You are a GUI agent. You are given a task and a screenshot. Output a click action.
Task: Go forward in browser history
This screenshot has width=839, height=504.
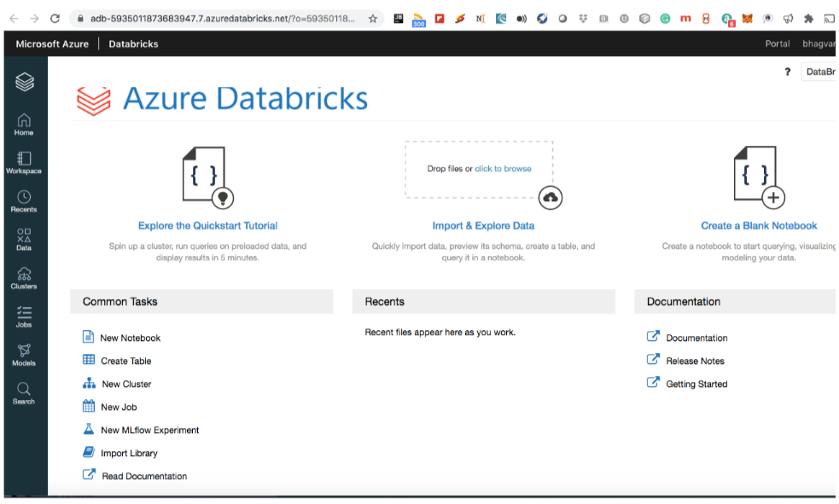(x=34, y=19)
